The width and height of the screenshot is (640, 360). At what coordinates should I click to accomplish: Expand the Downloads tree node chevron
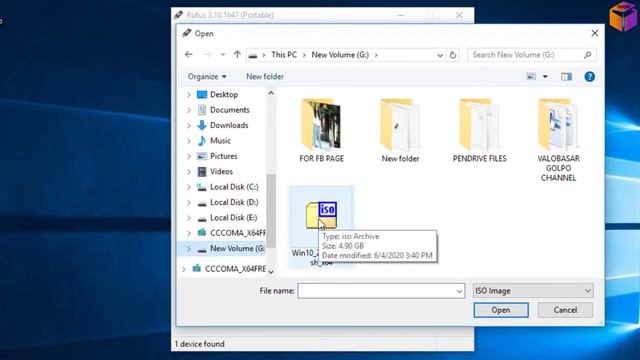(189, 126)
